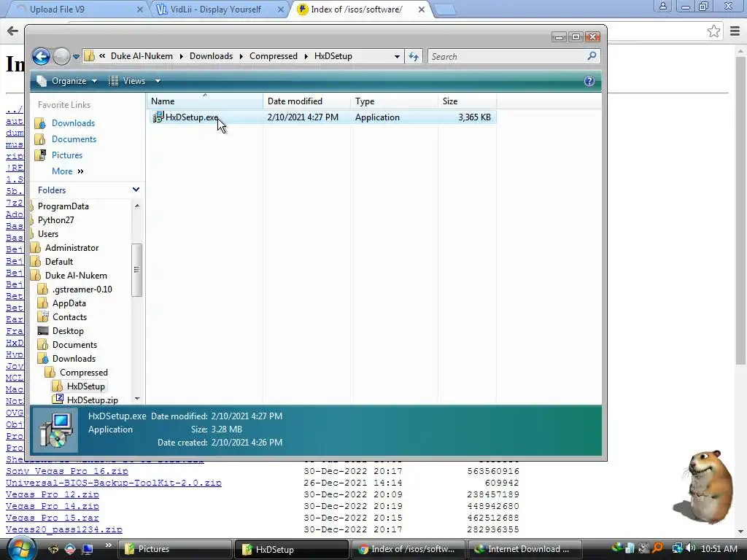This screenshot has height=560, width=747.
Task: Click the folder tree scroll up arrow
Action: click(137, 206)
